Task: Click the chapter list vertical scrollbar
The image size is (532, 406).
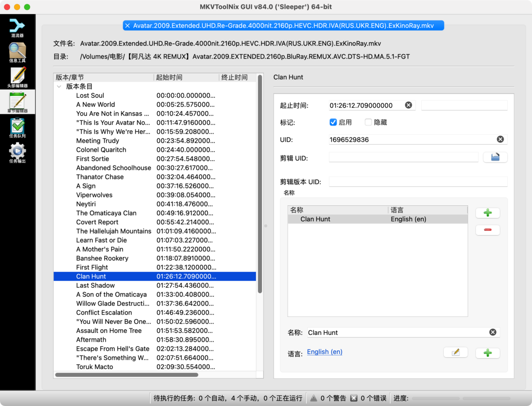Action: [260, 184]
